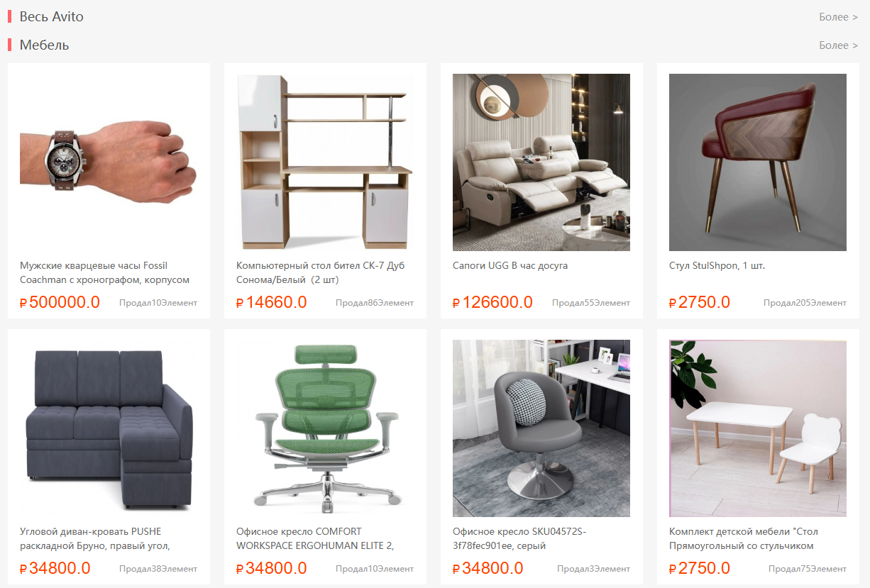View the PUSHE corner sofa-bed image
870x588 pixels.
[109, 428]
